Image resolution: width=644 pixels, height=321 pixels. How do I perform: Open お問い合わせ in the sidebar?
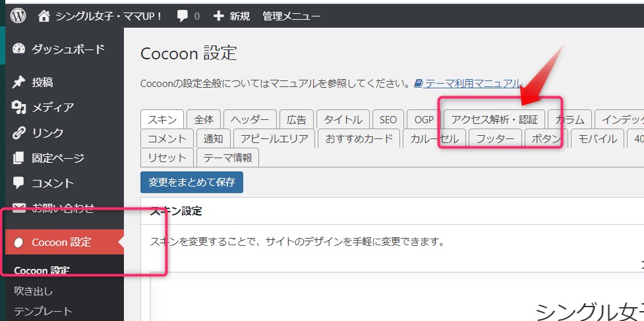[x=63, y=208]
